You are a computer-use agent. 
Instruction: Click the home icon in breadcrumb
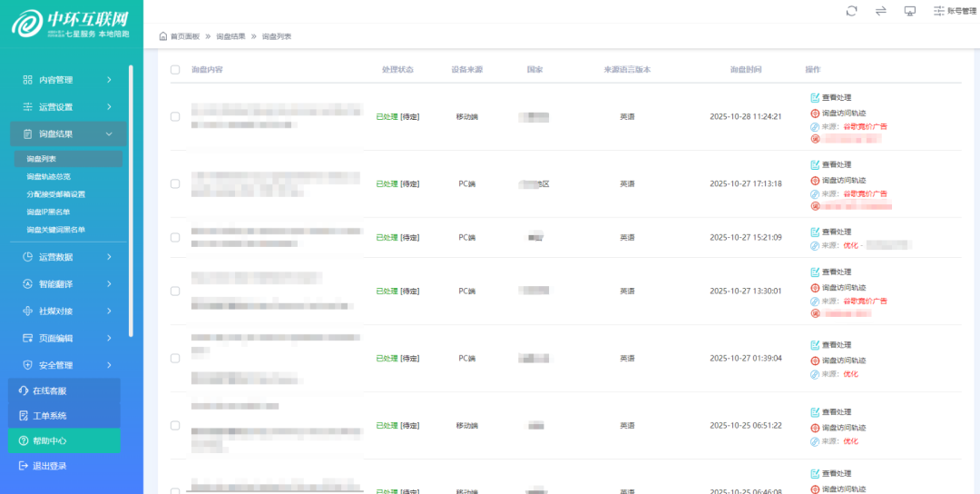(x=163, y=36)
